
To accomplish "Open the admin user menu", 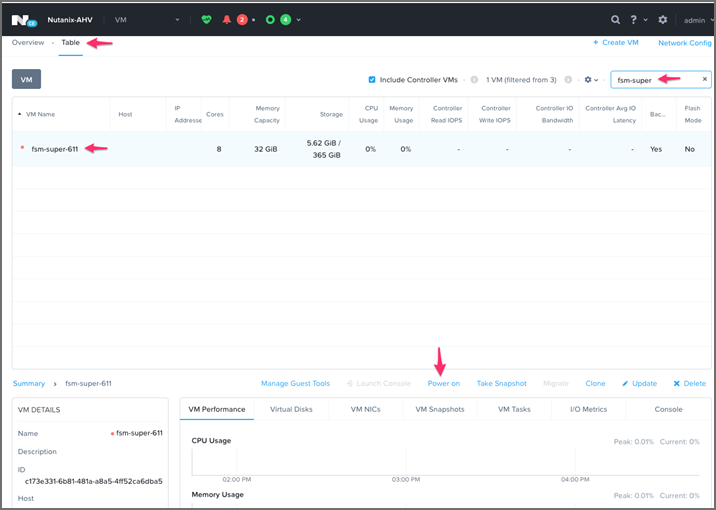I will pyautogui.click(x=698, y=20).
